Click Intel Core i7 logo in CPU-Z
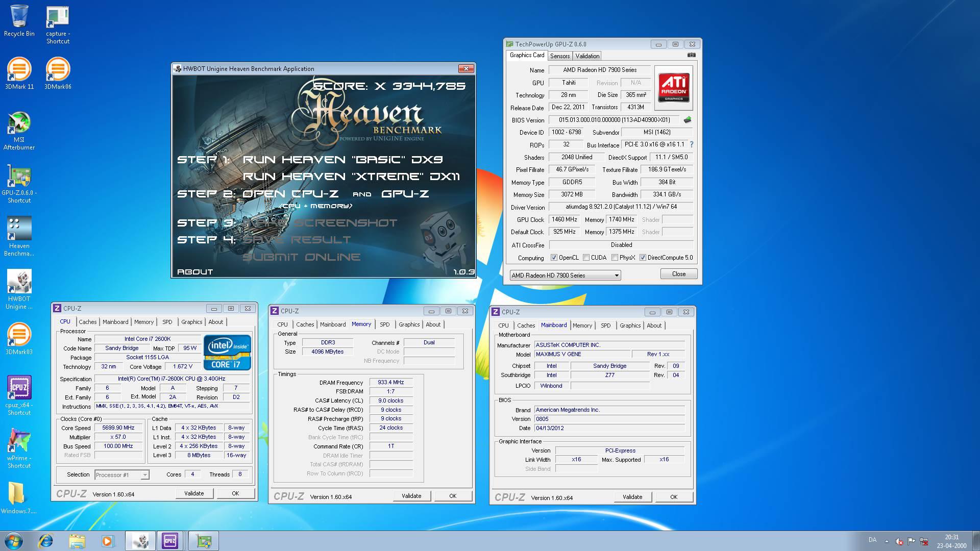 click(227, 352)
